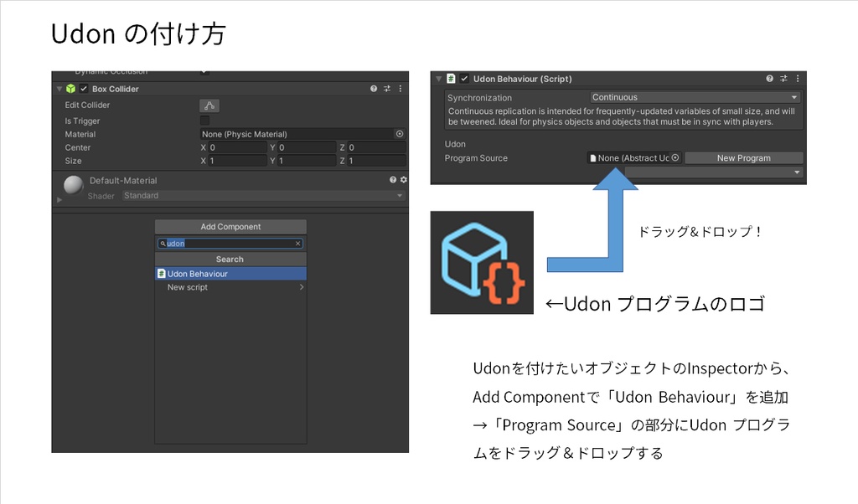Open the Box Collider help icon
The image size is (858, 504).
(374, 88)
